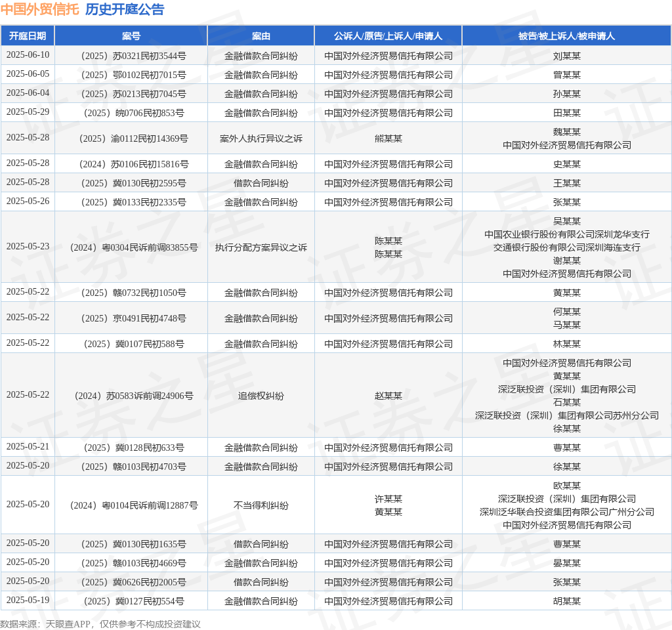The height and width of the screenshot is (630, 672).
Task: Click date cell 2025-05-29
Action: [x=28, y=112]
